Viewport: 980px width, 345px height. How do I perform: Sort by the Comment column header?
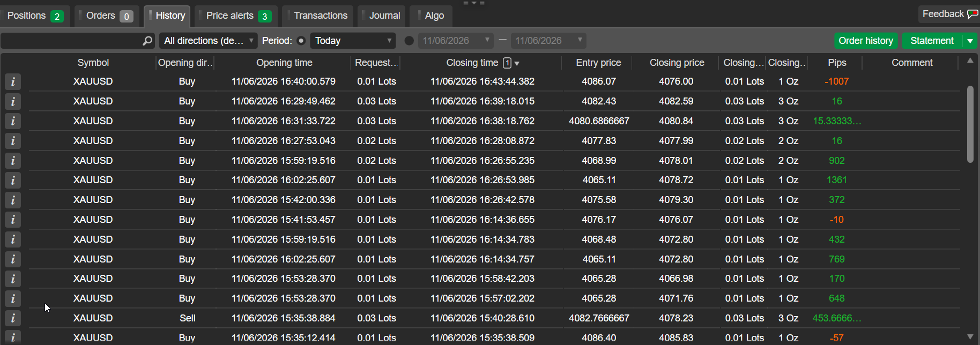click(x=912, y=63)
